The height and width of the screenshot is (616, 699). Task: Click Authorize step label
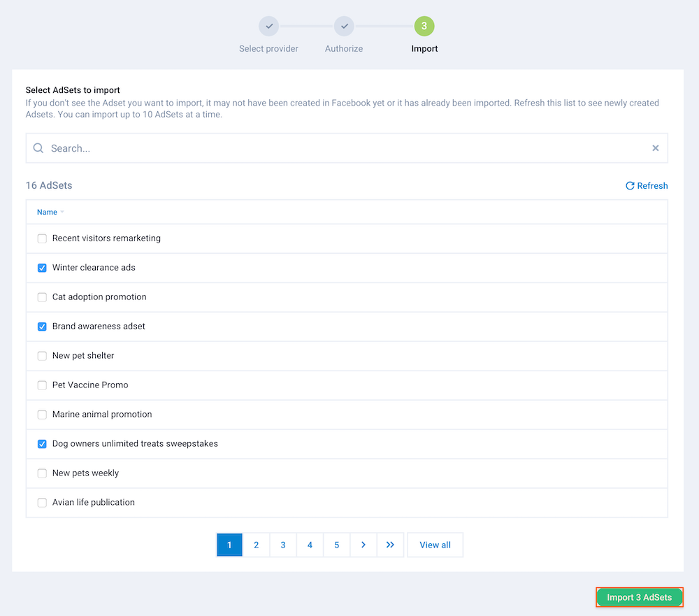pos(344,49)
